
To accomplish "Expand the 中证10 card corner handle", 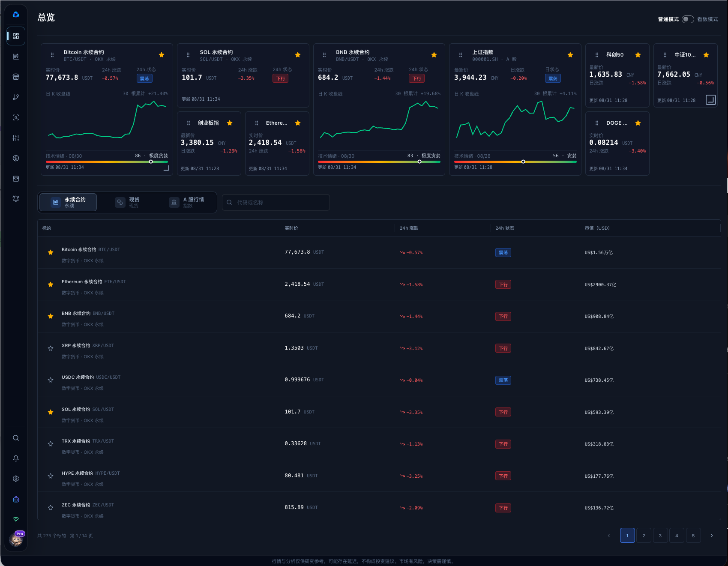I will point(710,100).
